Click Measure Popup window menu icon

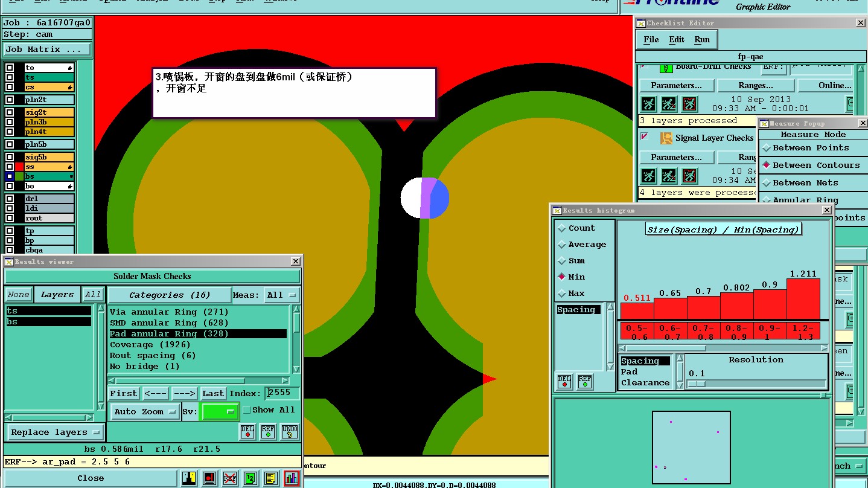pyautogui.click(x=764, y=123)
